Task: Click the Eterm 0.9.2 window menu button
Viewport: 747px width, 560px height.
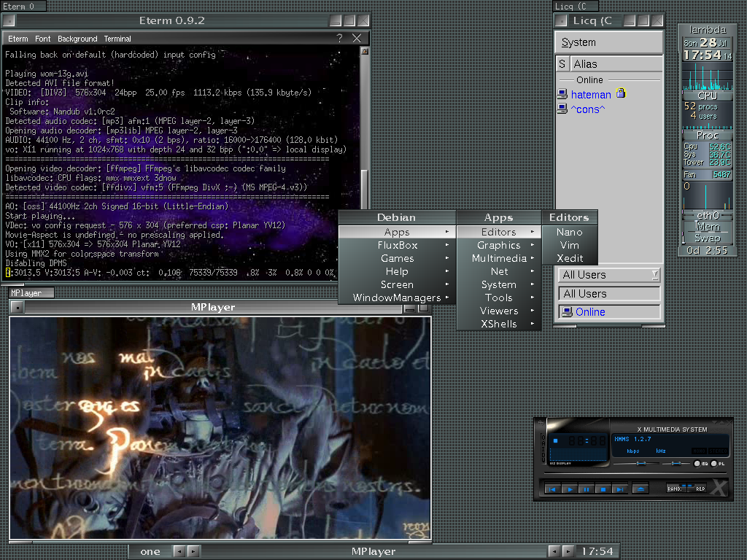Action: click(x=9, y=20)
